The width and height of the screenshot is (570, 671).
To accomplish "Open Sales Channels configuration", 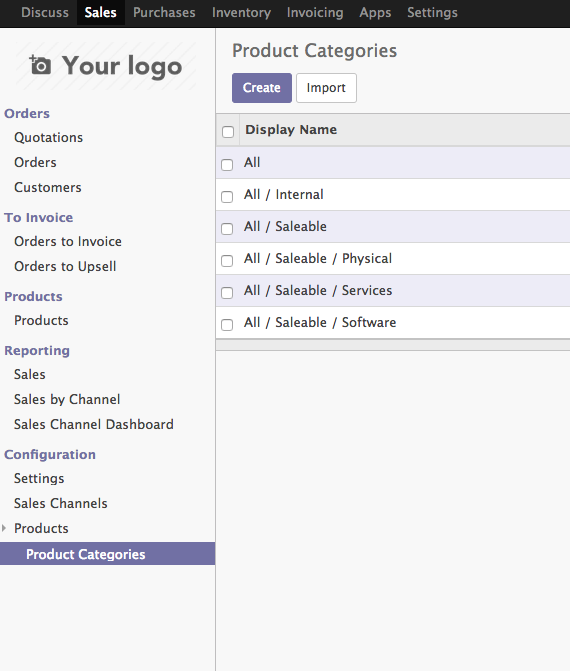I will click(61, 503).
